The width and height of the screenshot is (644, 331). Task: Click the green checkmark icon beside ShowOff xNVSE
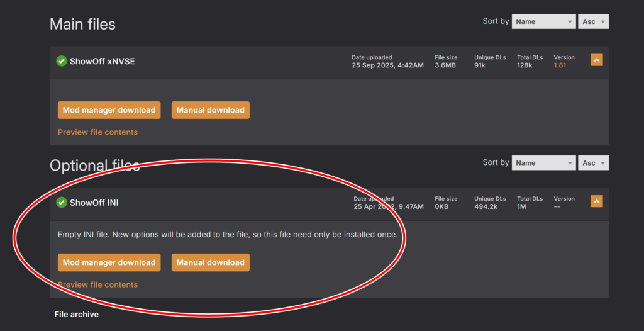62,61
